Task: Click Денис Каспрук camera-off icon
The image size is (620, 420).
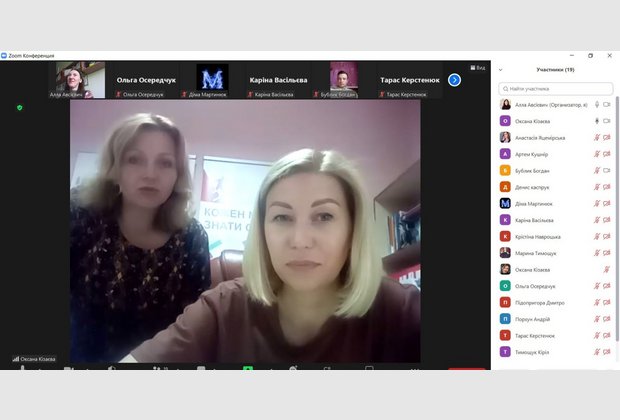Action: (607, 187)
